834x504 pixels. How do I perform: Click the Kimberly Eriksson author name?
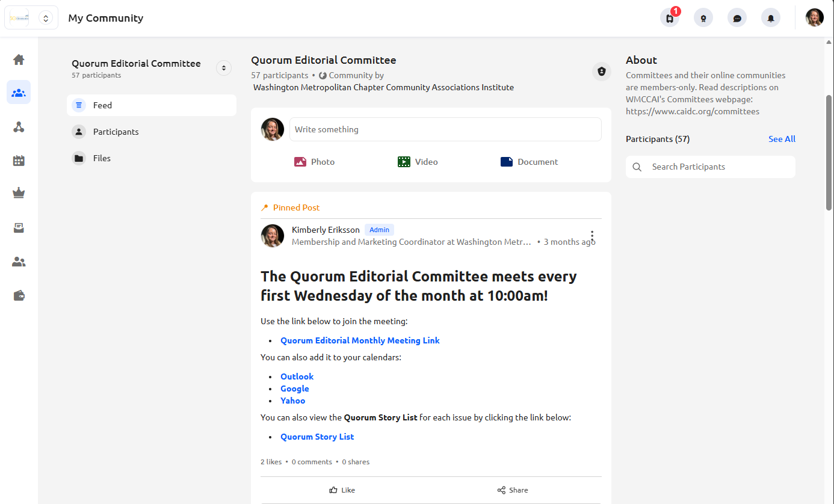pyautogui.click(x=326, y=230)
